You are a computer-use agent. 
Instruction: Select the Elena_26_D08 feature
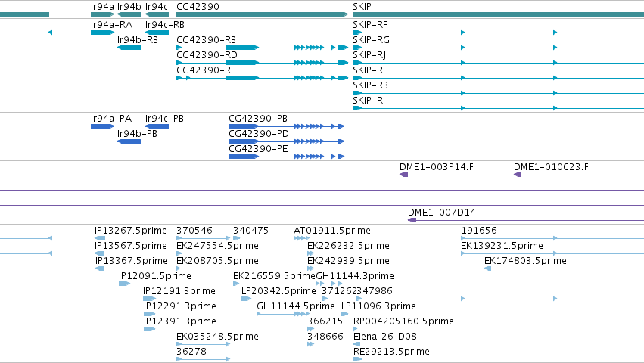coord(357,345)
